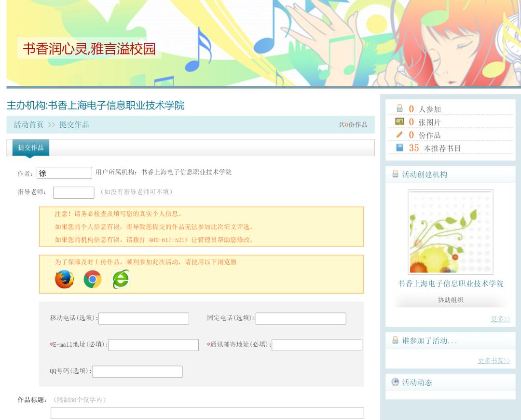Screen dimensions: 521x420
Task: Focus the E-mail地址 required field
Action: tap(153, 345)
